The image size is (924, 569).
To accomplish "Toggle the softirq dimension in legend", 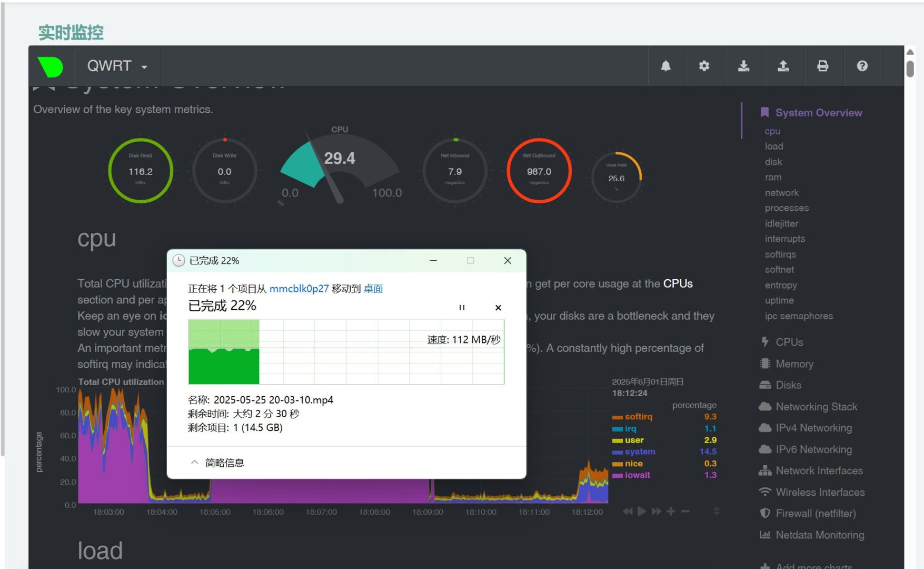I will pyautogui.click(x=638, y=417).
